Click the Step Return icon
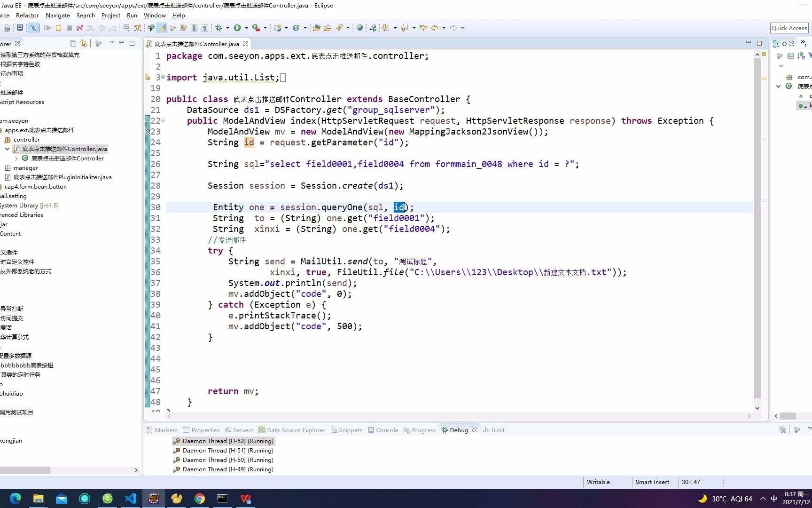Image resolution: width=812 pixels, height=508 pixels. pyautogui.click(x=113, y=28)
